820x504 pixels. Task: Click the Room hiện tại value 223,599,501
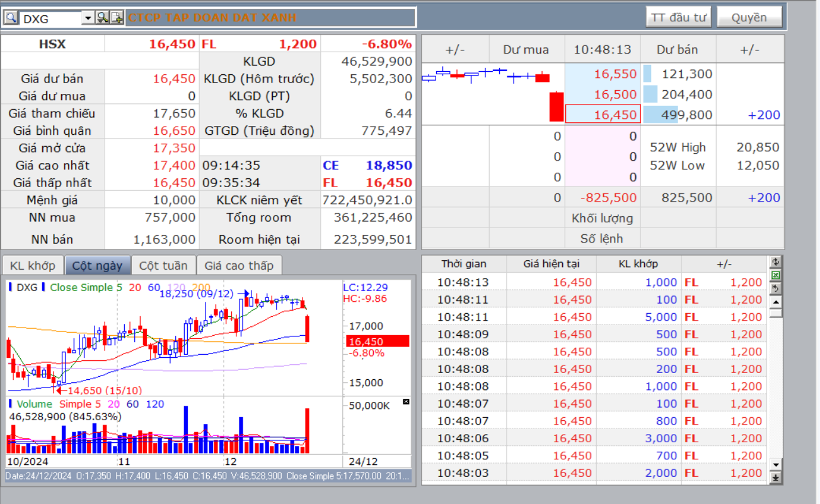coord(372,239)
